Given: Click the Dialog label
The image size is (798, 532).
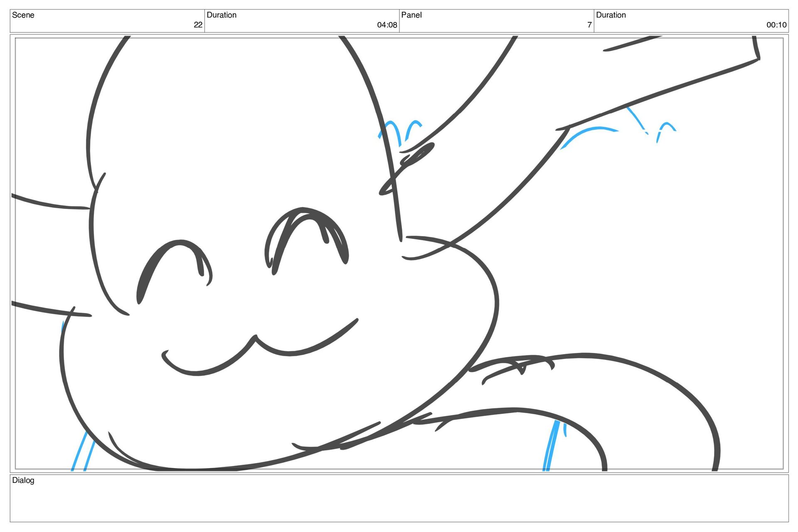Looking at the screenshot, I should (x=23, y=480).
